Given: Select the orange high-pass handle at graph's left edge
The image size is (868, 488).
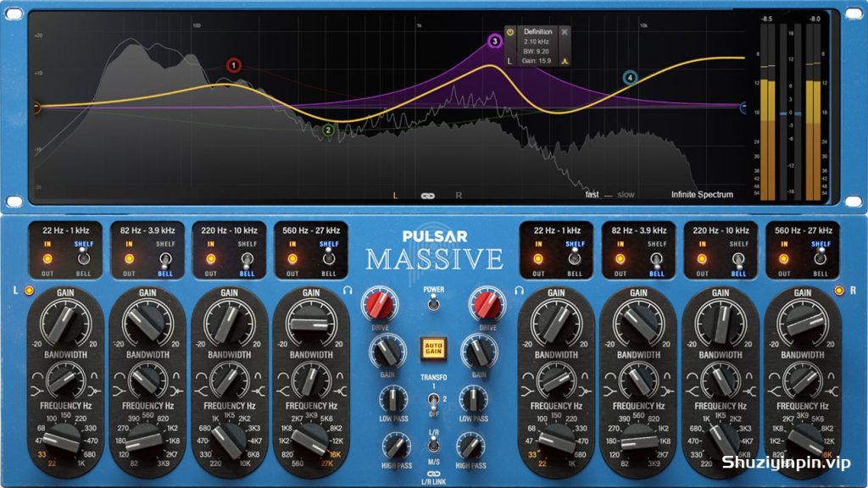Looking at the screenshot, I should pos(36,108).
